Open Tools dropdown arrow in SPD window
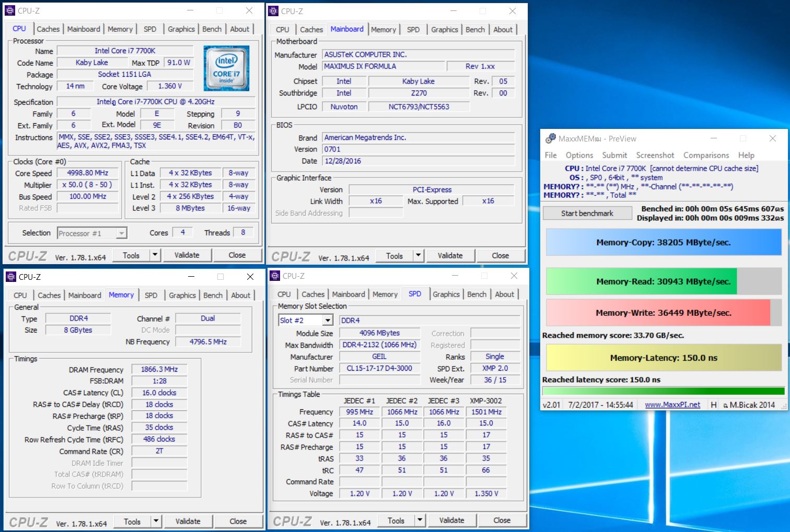This screenshot has width=790, height=532. pyautogui.click(x=420, y=520)
